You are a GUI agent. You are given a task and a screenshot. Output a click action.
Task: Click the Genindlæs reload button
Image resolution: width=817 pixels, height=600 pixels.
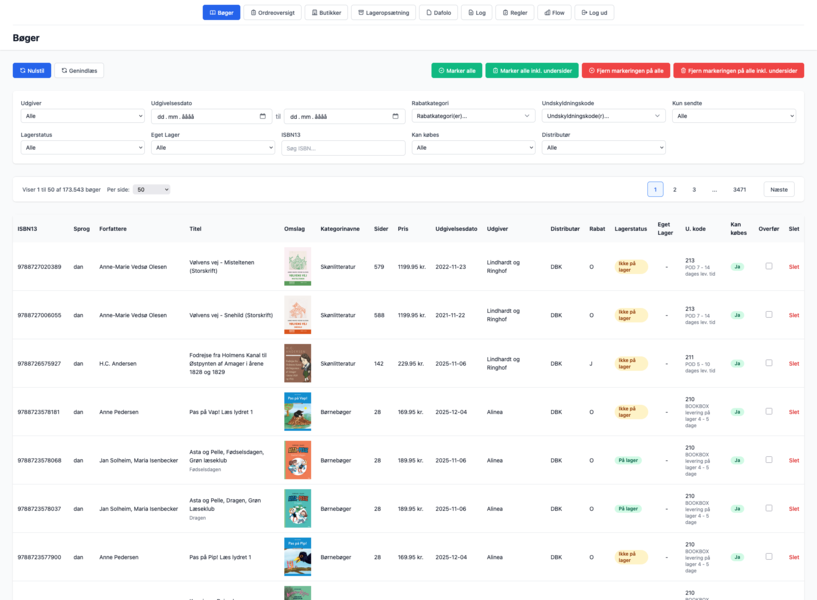pyautogui.click(x=79, y=71)
